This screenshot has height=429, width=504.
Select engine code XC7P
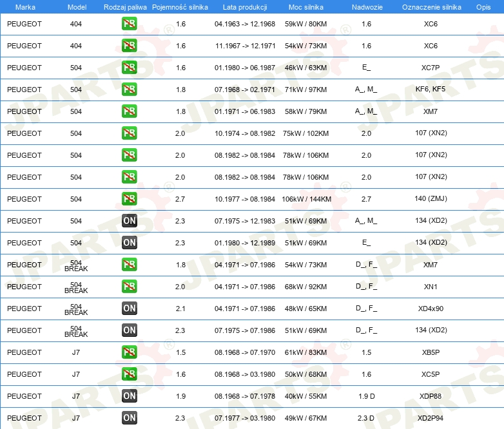pos(431,68)
